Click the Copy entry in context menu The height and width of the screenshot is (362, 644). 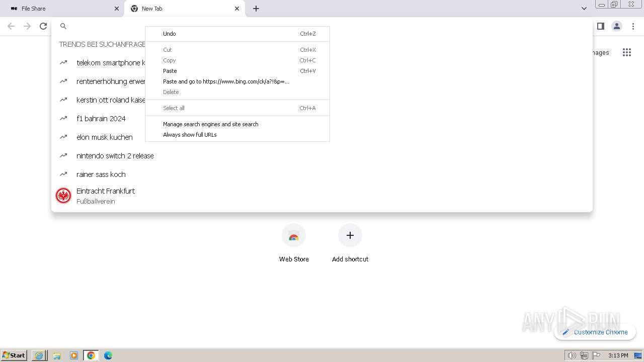tap(237, 60)
